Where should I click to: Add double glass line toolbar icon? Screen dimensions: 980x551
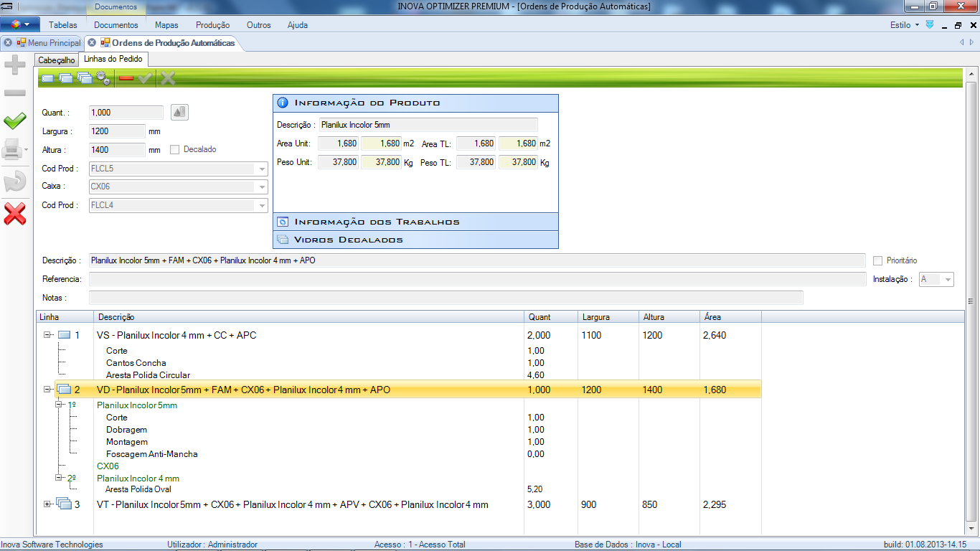pos(66,78)
